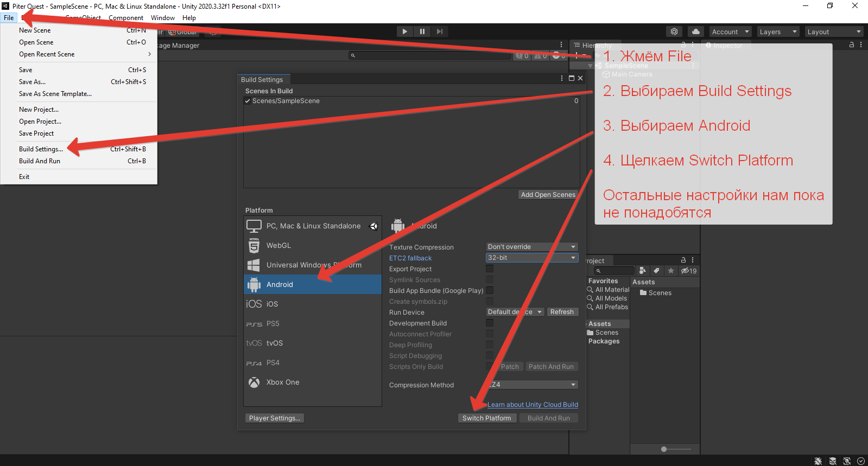Toggle the Deep Profiling checkbox

point(490,344)
